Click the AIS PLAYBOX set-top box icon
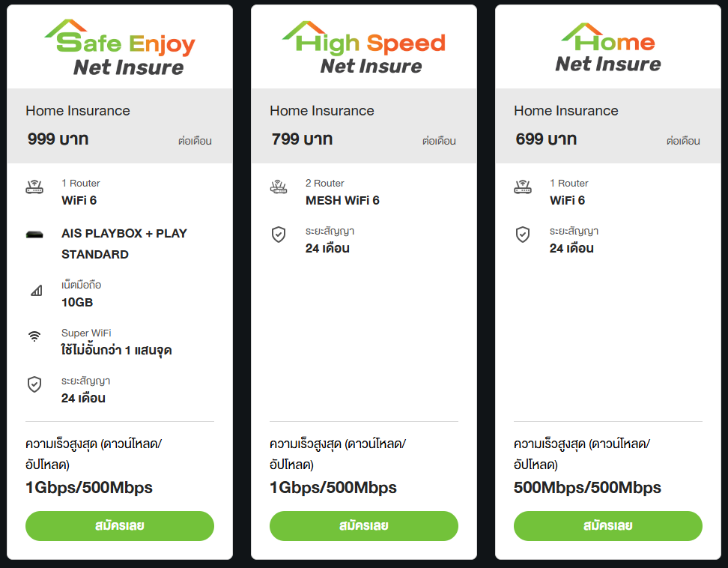The image size is (728, 568). point(34,235)
